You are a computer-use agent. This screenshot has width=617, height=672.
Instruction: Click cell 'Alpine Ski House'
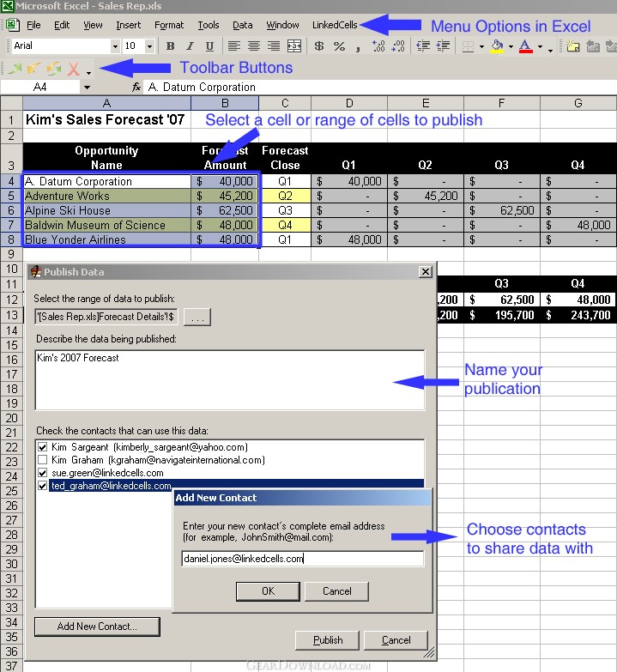pyautogui.click(x=106, y=210)
